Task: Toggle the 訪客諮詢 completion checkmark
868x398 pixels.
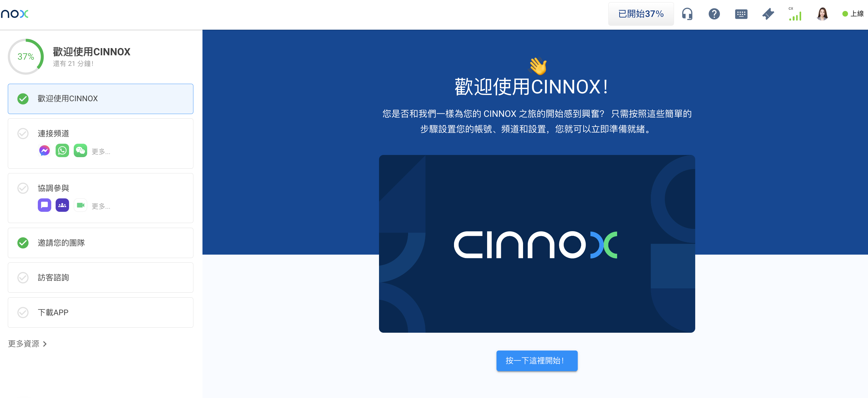Action: click(x=23, y=278)
